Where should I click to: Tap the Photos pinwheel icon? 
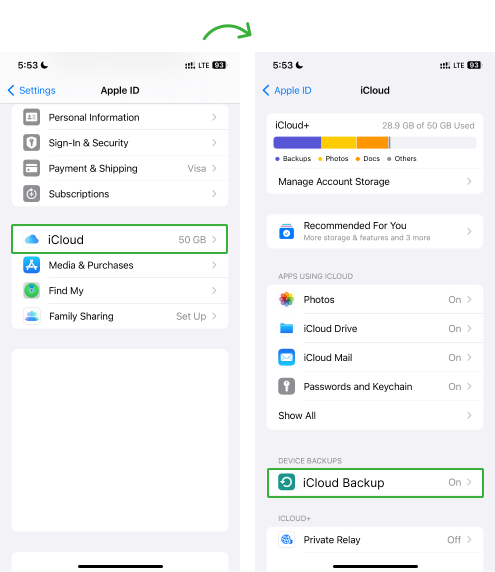coord(286,299)
